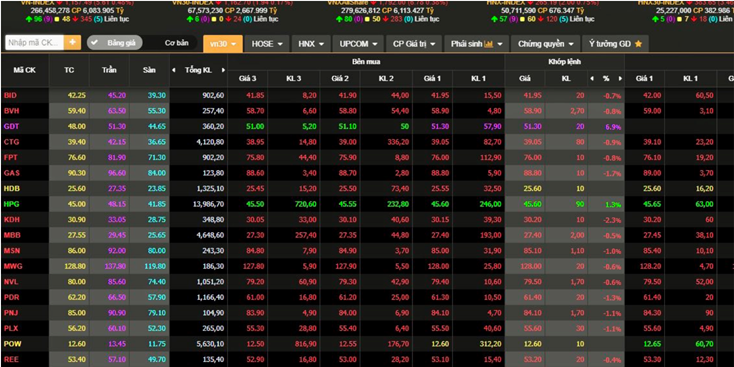Click the right arrow in the Tổng KL header
The width and height of the screenshot is (734, 367).
pos(223,70)
